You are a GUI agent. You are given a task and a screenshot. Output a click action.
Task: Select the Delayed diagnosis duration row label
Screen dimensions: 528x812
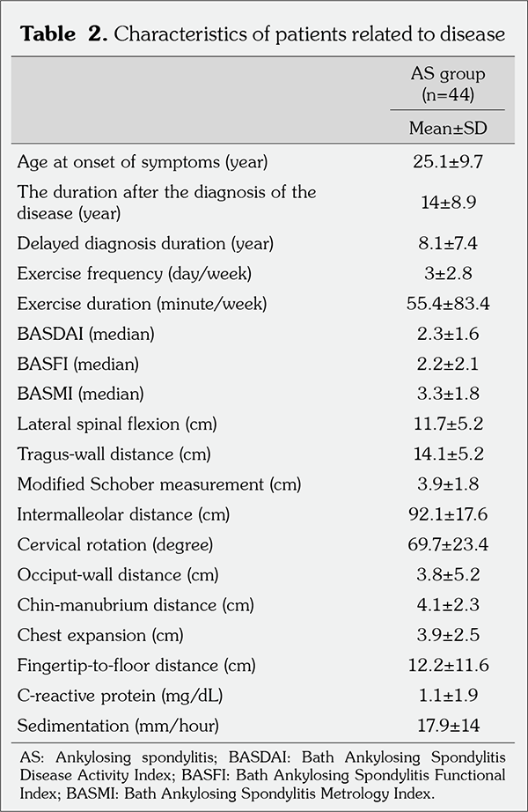(x=145, y=242)
